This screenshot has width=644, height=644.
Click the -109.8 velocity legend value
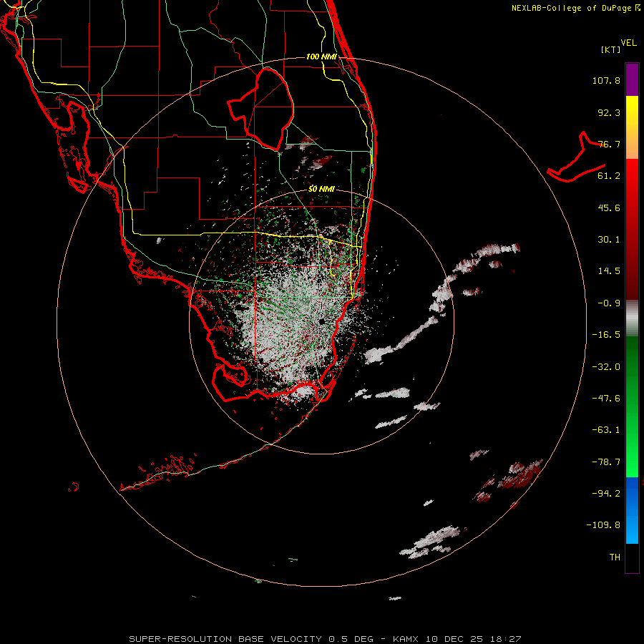point(603,525)
